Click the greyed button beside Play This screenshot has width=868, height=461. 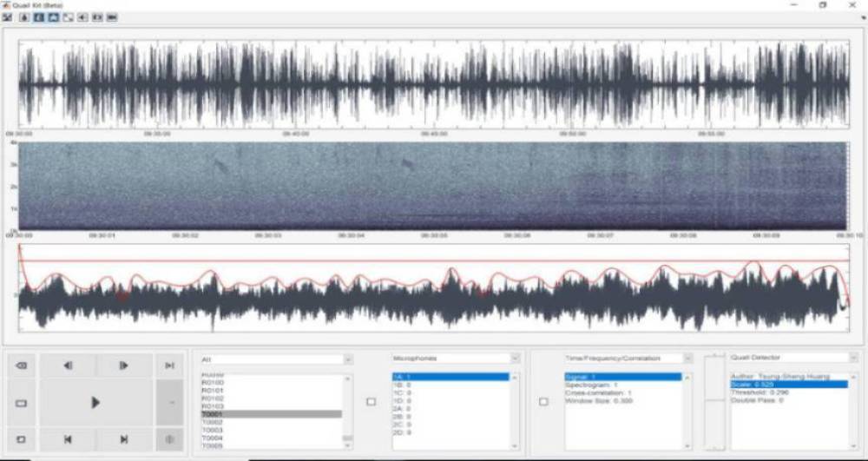click(170, 403)
